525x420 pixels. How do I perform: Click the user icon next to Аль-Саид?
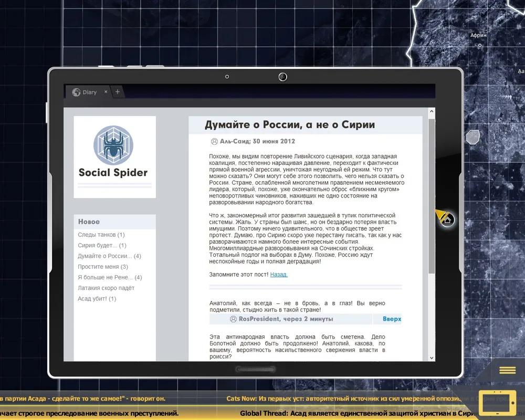[214, 142]
